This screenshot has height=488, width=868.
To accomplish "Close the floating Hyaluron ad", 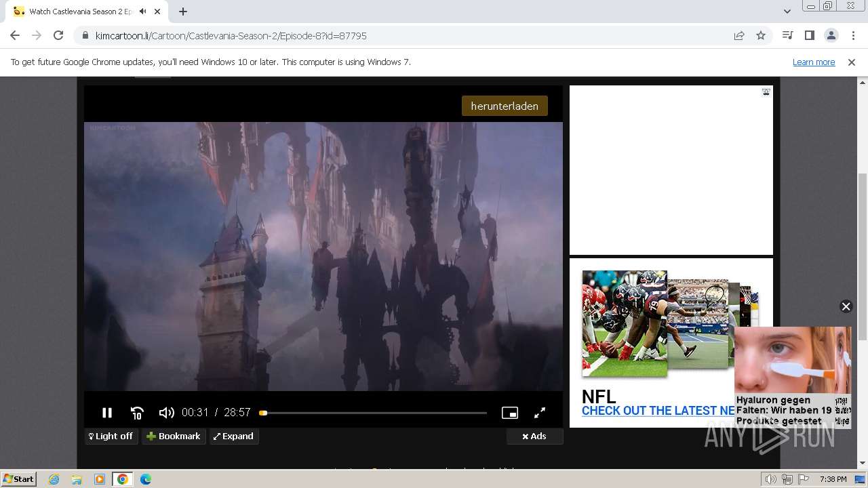I will (x=846, y=306).
